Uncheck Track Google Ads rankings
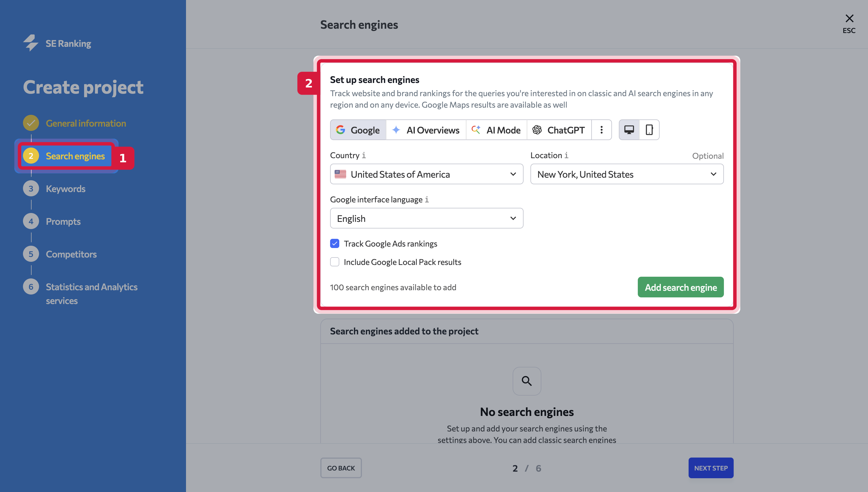868x492 pixels. click(x=334, y=243)
